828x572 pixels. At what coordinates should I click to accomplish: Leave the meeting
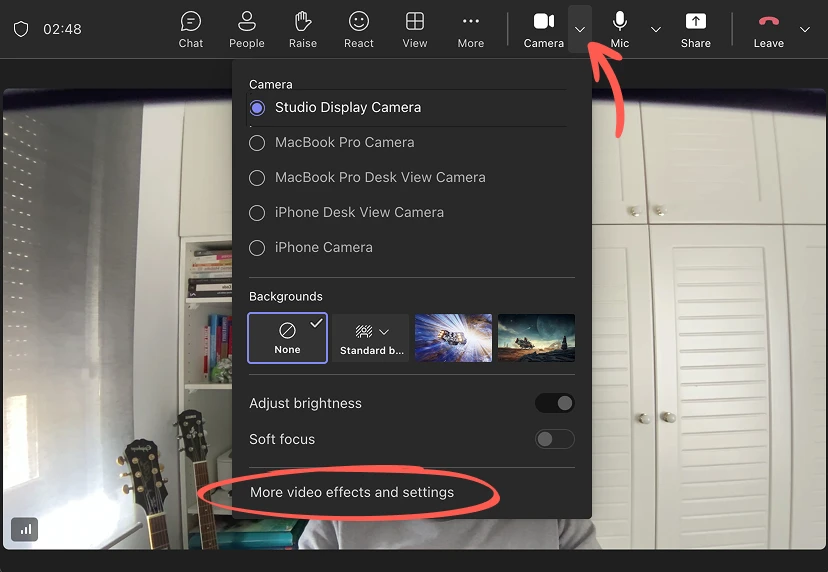click(x=768, y=30)
